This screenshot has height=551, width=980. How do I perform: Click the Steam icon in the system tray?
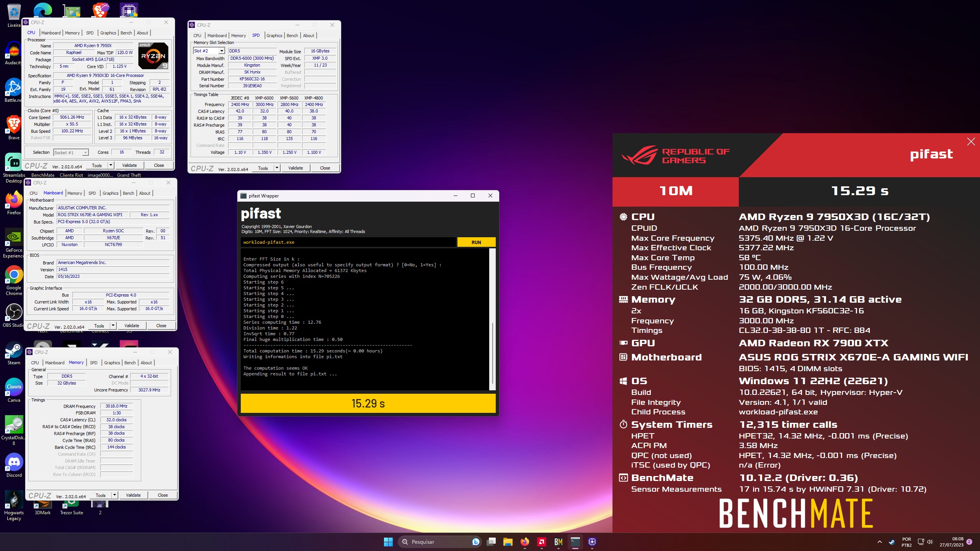892,542
